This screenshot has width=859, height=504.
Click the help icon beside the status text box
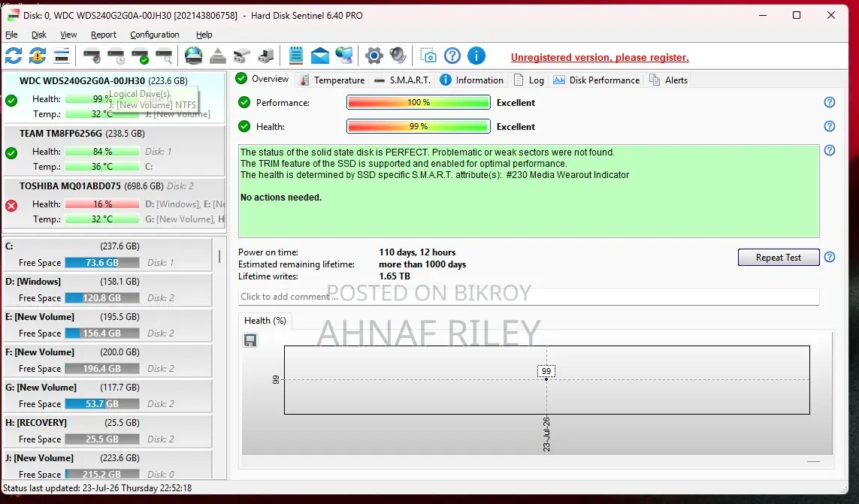pyautogui.click(x=830, y=151)
